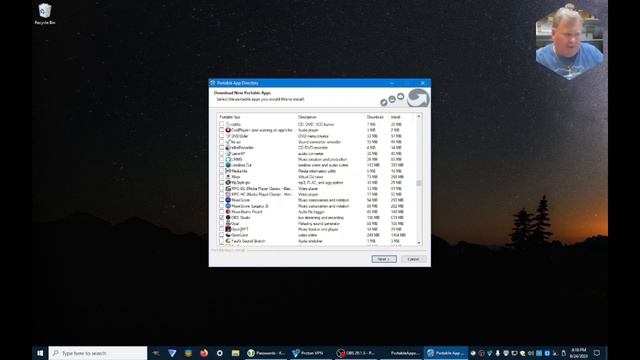Sort by the Description column header
640x360 pixels.
point(330,117)
